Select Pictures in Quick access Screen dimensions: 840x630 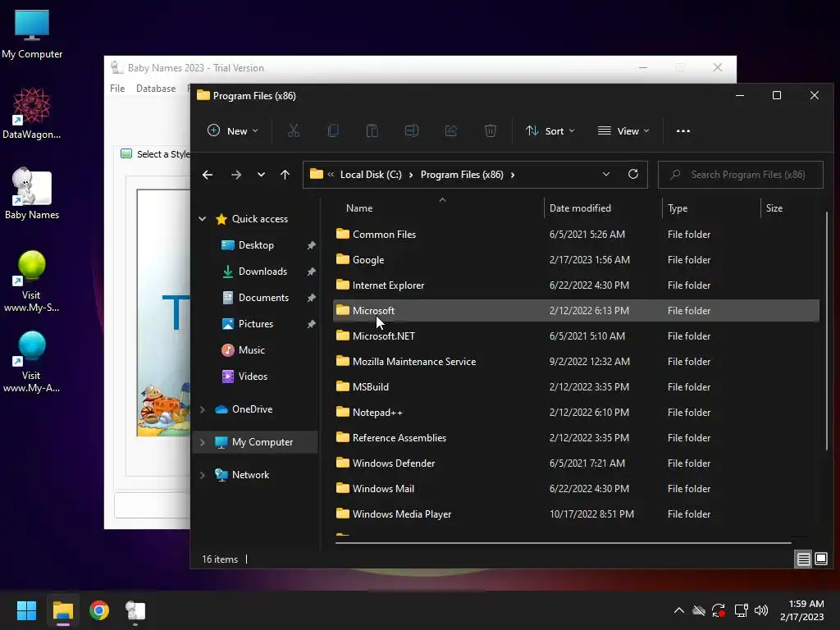click(256, 323)
